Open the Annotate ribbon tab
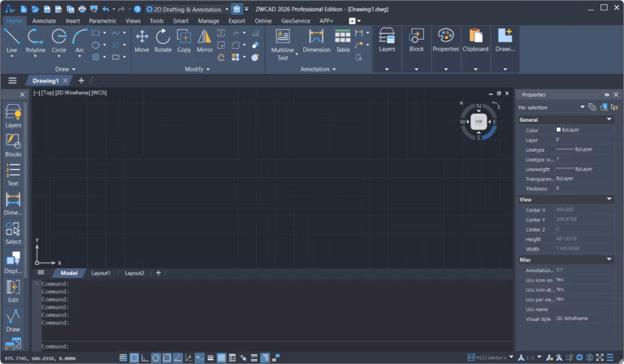Image resolution: width=624 pixels, height=364 pixels. (44, 20)
